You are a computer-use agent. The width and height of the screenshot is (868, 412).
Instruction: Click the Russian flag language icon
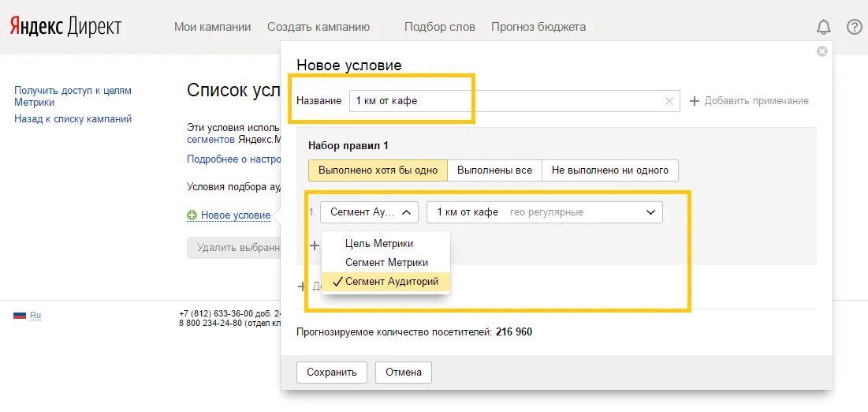pos(20,316)
